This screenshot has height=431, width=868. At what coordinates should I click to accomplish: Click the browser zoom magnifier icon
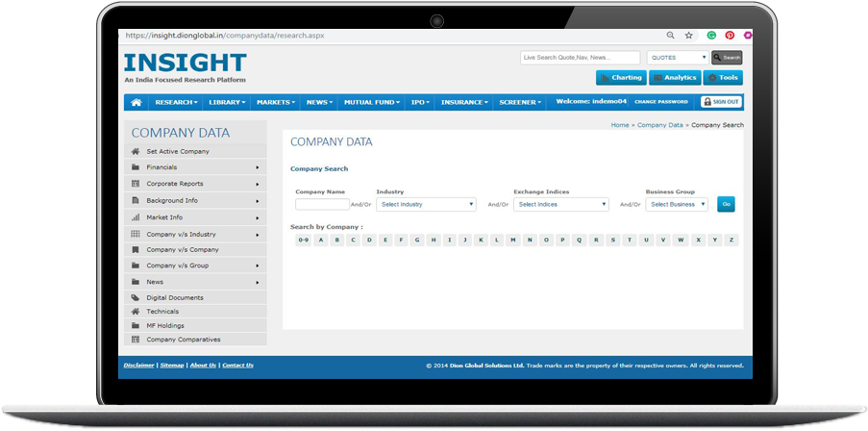point(671,35)
